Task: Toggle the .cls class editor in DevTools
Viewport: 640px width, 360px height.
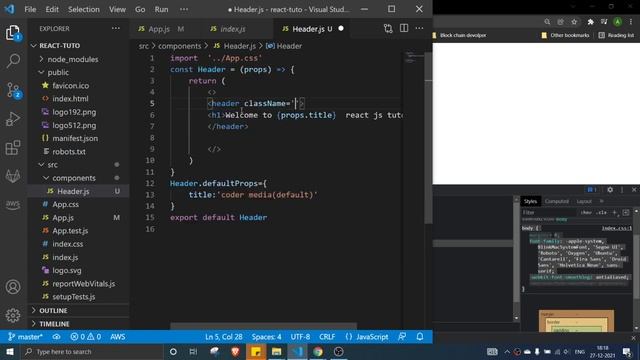Action: pos(601,212)
